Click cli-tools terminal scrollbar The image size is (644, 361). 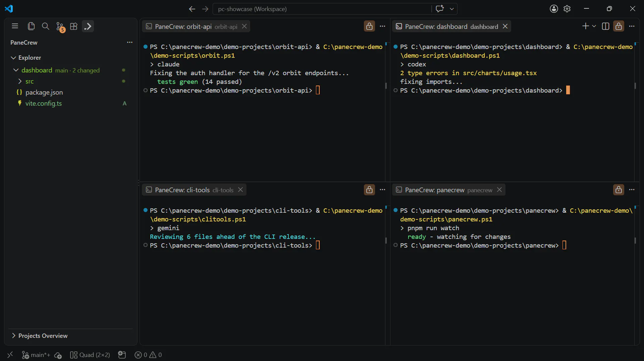pyautogui.click(x=386, y=241)
